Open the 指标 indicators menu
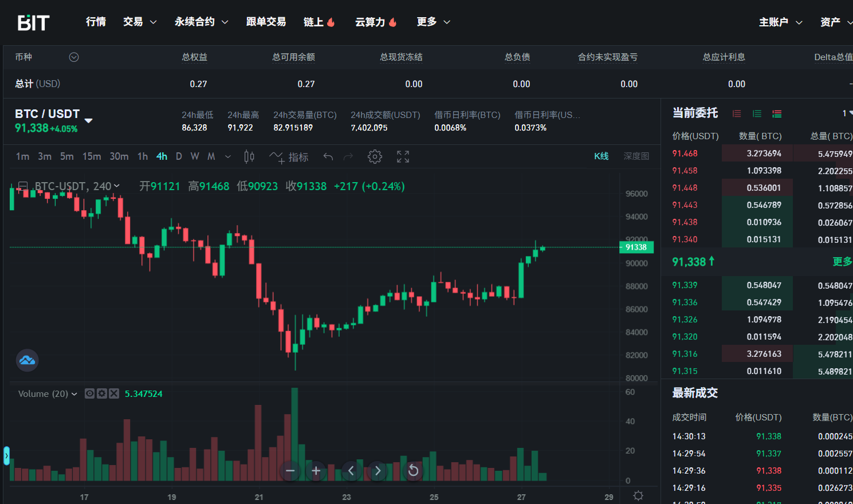Screen dimensions: 853x504 (x=289, y=157)
